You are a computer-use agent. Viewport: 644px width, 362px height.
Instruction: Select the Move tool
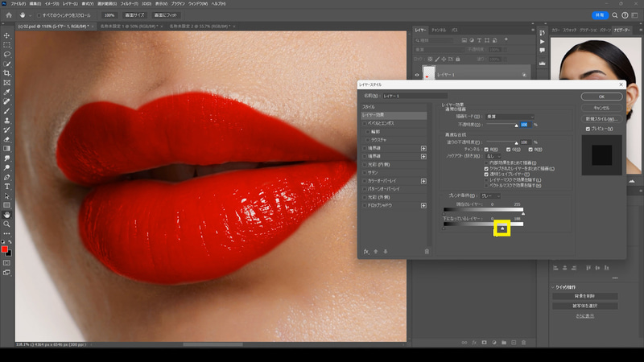(6, 35)
